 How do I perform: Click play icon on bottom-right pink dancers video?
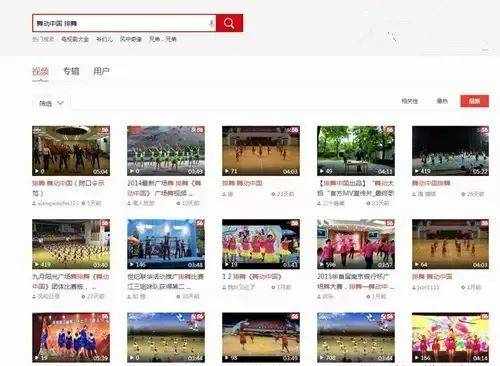pyautogui.click(x=416, y=358)
